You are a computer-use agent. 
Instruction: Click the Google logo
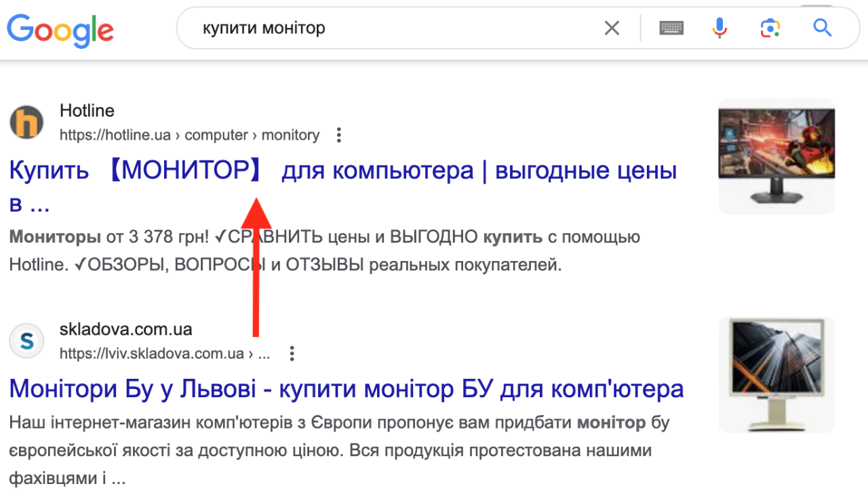60,30
